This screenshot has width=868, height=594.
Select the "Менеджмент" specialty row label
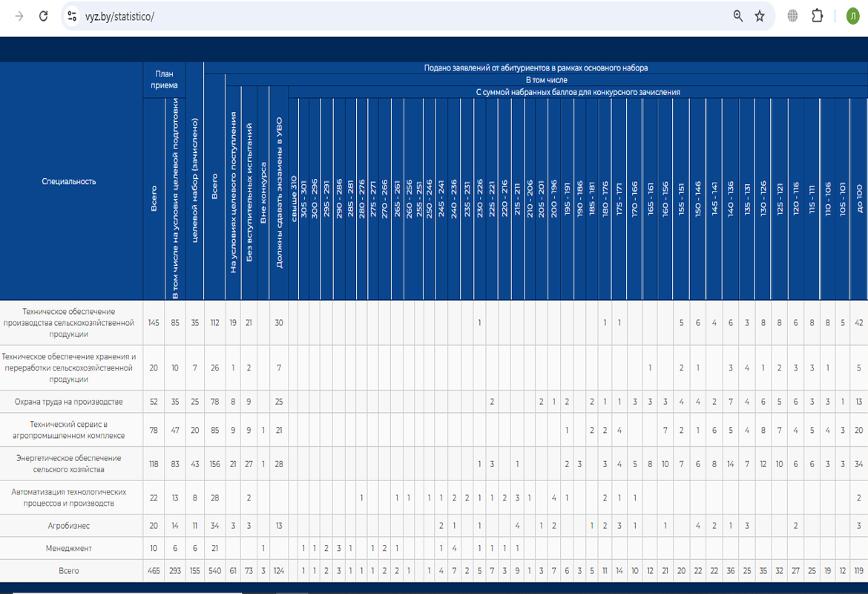[69, 549]
